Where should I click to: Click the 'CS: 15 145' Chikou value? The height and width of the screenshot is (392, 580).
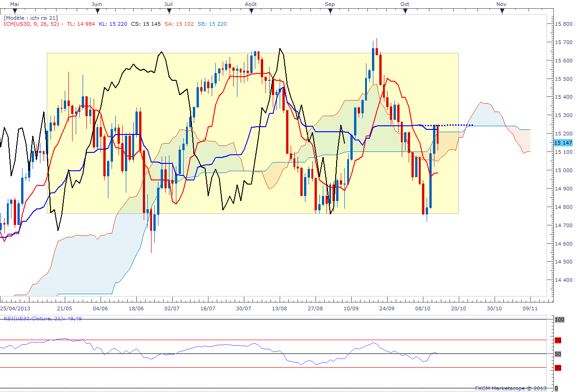point(146,24)
